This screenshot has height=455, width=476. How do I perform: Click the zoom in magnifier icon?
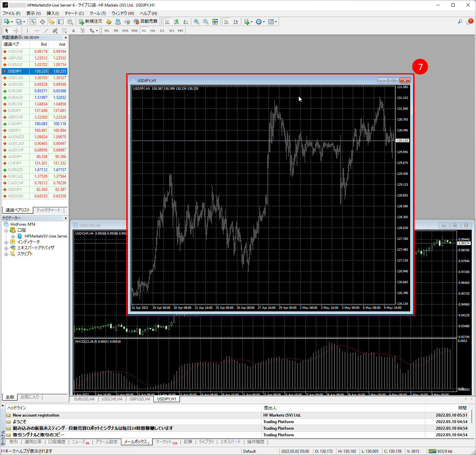(x=196, y=22)
